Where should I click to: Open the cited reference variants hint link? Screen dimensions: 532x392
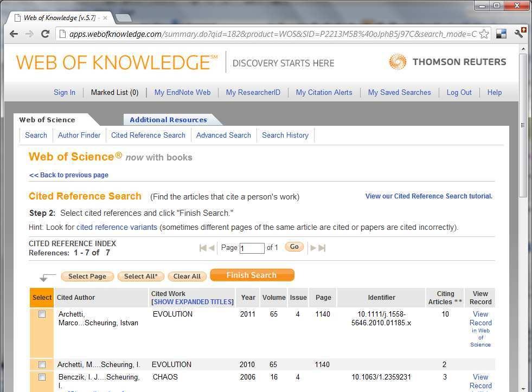[117, 227]
